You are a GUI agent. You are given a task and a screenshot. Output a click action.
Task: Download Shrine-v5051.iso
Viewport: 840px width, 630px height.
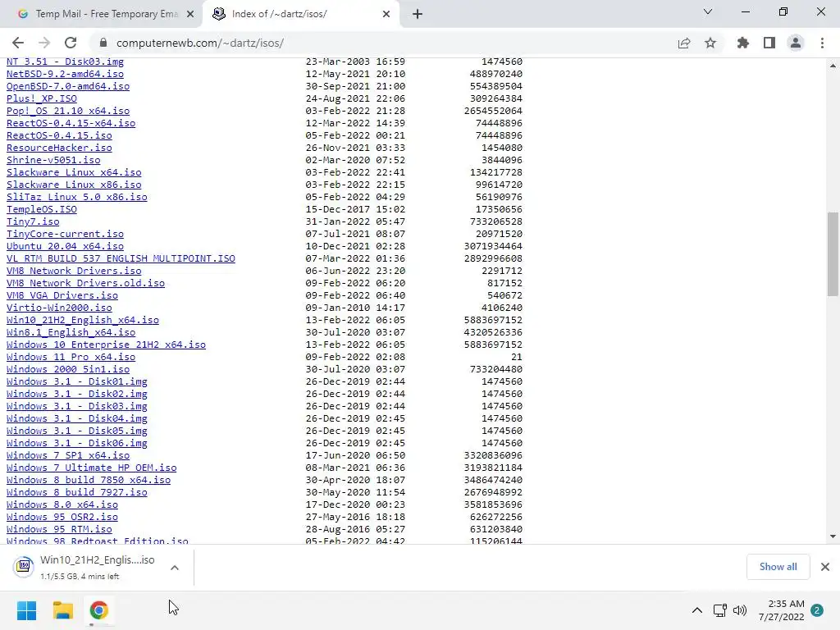(x=53, y=160)
